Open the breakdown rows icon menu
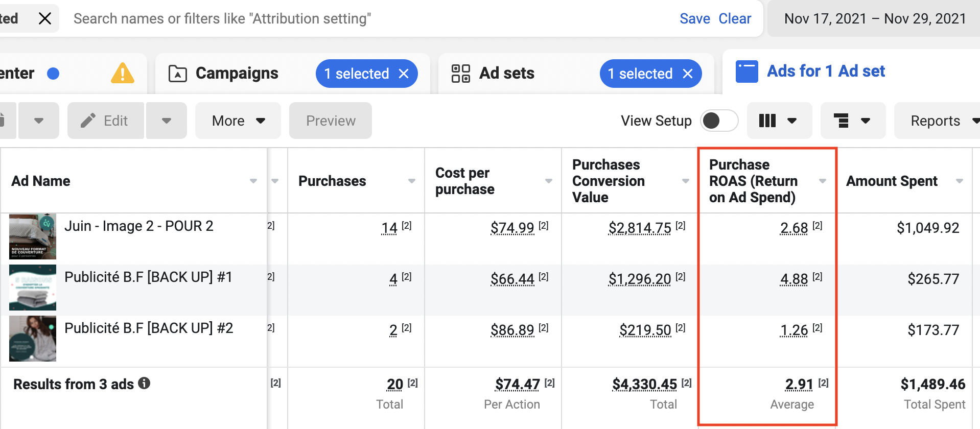 [x=852, y=121]
